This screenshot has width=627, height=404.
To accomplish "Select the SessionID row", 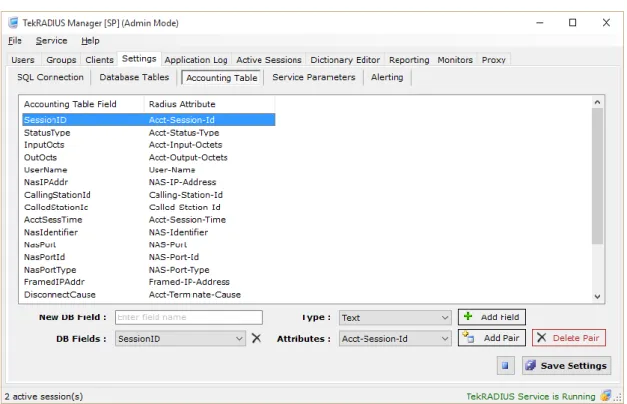I will 148,120.
